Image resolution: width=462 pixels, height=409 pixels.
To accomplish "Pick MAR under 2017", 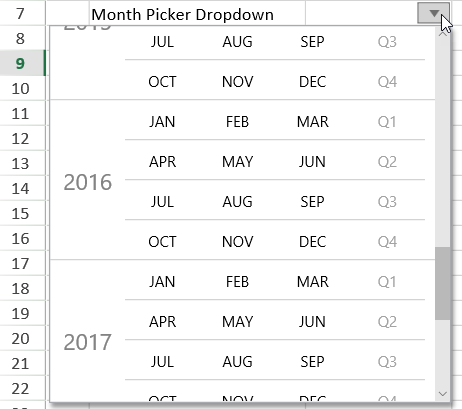I will pyautogui.click(x=313, y=282).
